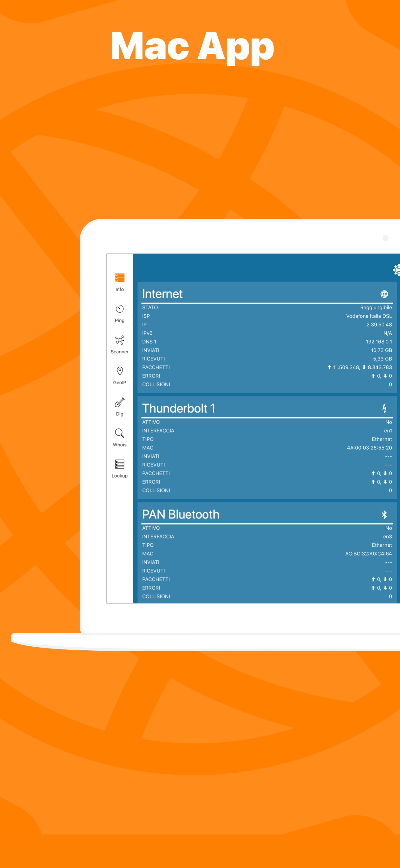Open the Scanner network icon
This screenshot has width=400, height=868.
(119, 340)
